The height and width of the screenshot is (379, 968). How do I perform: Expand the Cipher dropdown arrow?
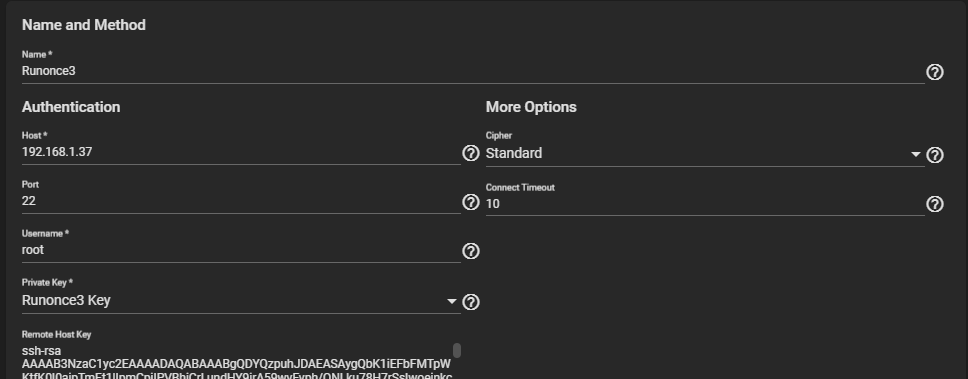(x=916, y=154)
